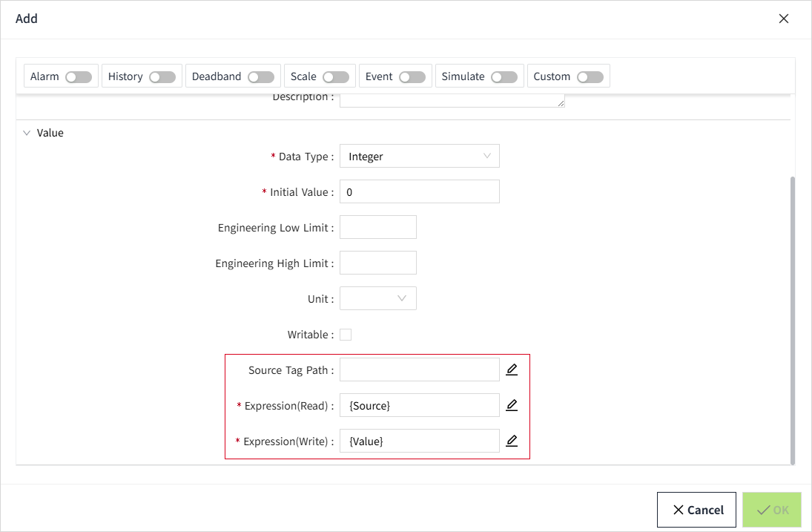The height and width of the screenshot is (532, 812).
Task: Enable the Scale toggle
Action: tap(336, 76)
